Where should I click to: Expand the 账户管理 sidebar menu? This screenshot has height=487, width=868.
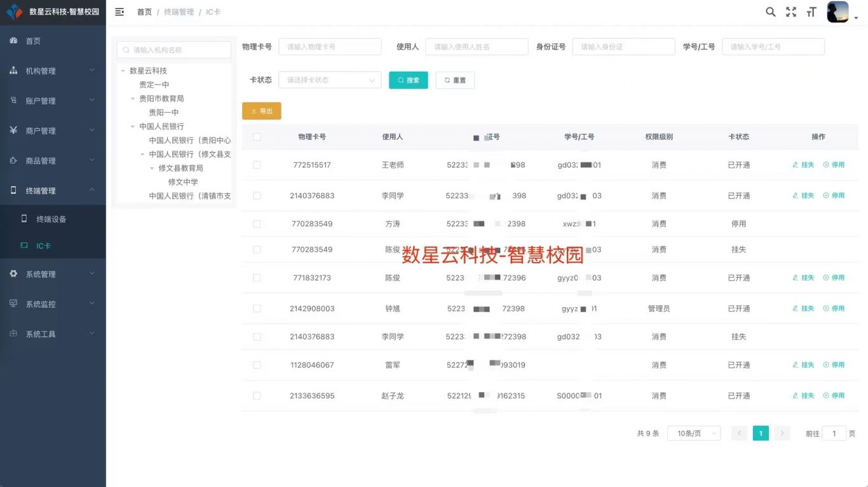click(x=53, y=100)
